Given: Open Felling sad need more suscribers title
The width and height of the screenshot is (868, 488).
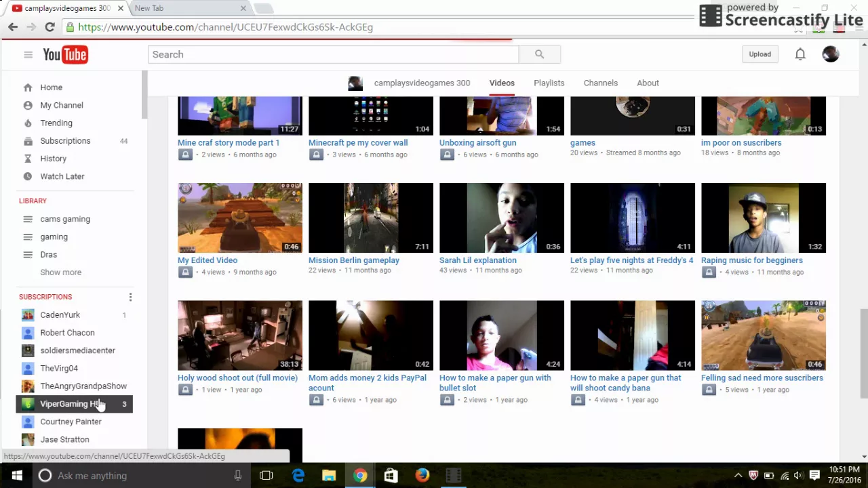Looking at the screenshot, I should click(762, 378).
